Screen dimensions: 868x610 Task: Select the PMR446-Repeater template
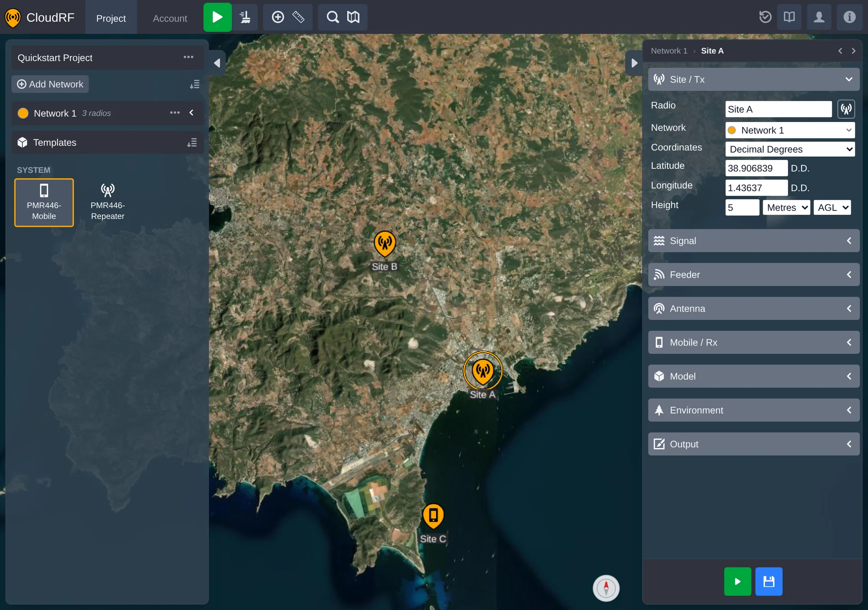tap(108, 202)
